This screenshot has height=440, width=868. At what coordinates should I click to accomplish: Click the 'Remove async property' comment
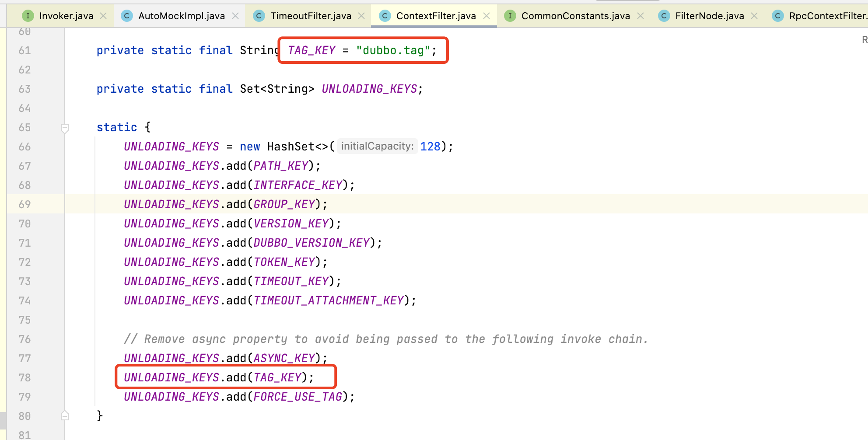click(x=386, y=339)
